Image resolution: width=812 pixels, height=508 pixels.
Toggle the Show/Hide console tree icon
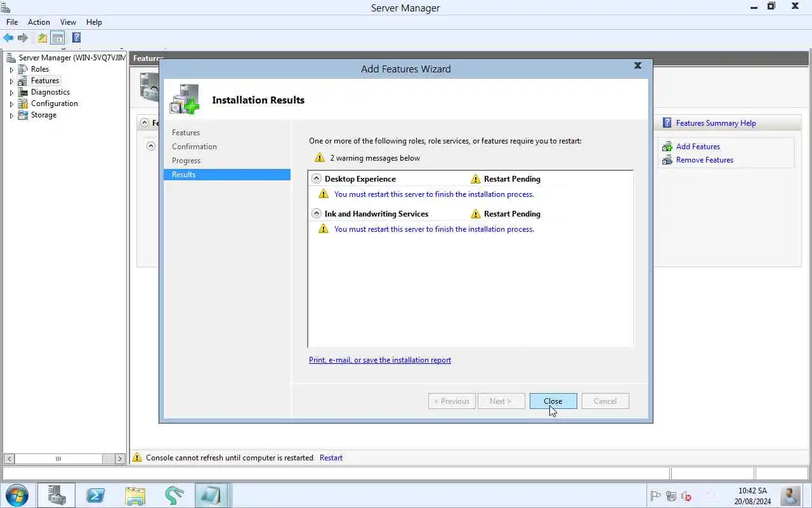click(57, 38)
